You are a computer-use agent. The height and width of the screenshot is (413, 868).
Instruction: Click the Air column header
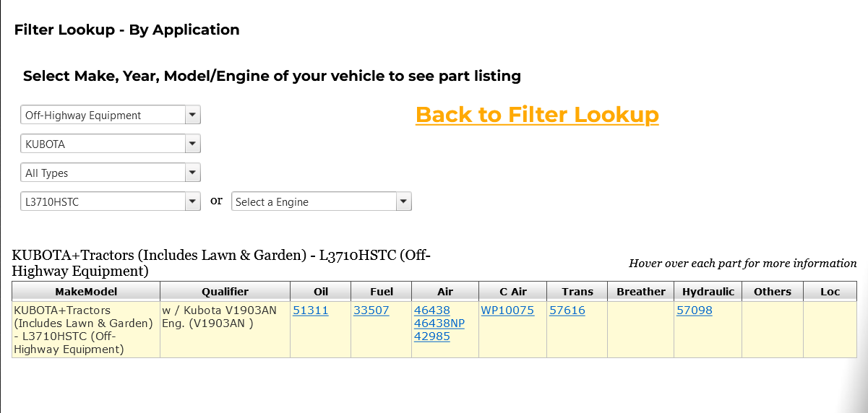(x=445, y=292)
